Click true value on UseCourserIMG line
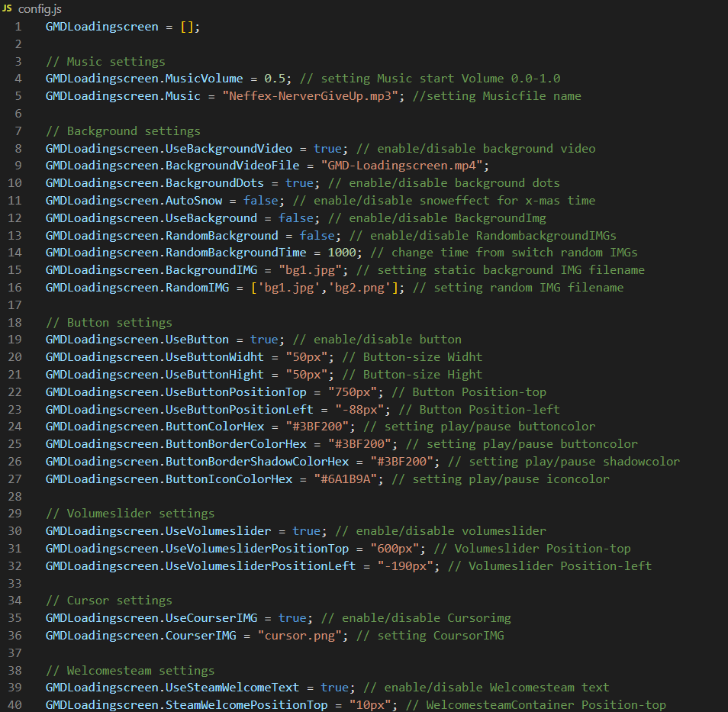Image resolution: width=728 pixels, height=712 pixels. click(292, 618)
